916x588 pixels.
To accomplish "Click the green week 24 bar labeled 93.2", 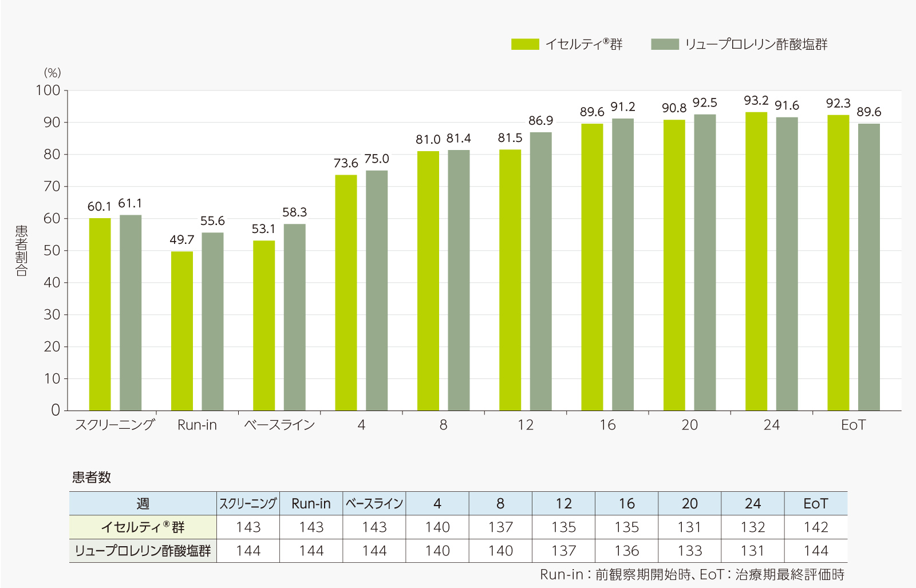I will (756, 261).
